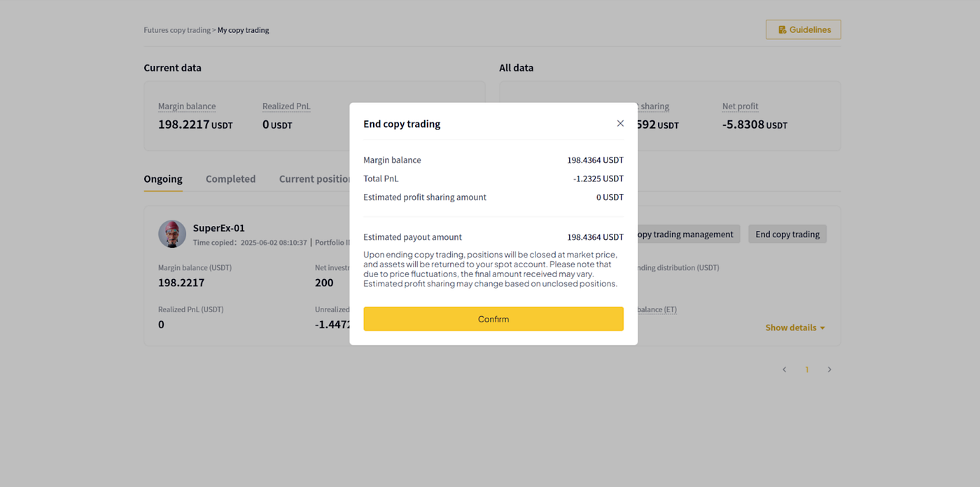The height and width of the screenshot is (487, 980).
Task: Expand Show details arrow
Action: pos(822,328)
